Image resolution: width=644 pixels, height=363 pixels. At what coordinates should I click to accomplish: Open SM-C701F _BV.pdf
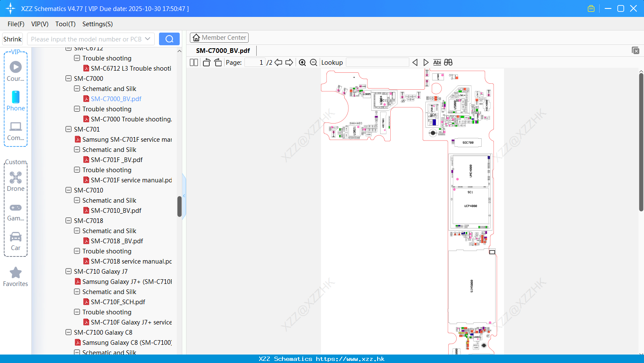click(117, 159)
